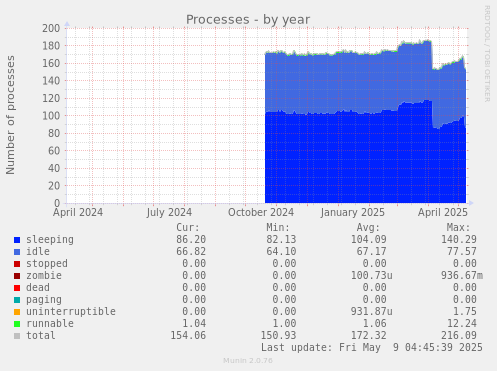This screenshot has height=371, width=497.
Task: Click the y-axis value 200
Action: (51, 28)
